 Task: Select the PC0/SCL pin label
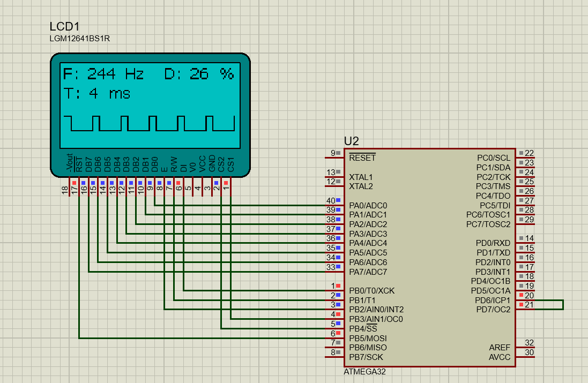tap(494, 158)
